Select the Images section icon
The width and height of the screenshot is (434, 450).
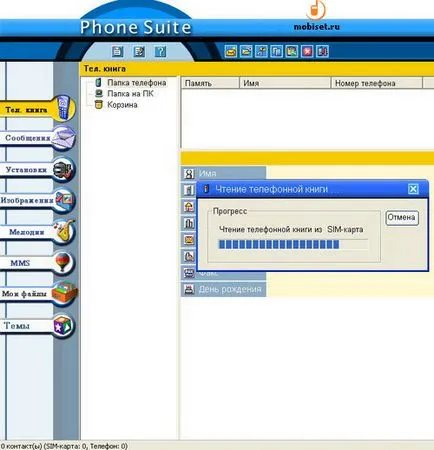[65, 200]
